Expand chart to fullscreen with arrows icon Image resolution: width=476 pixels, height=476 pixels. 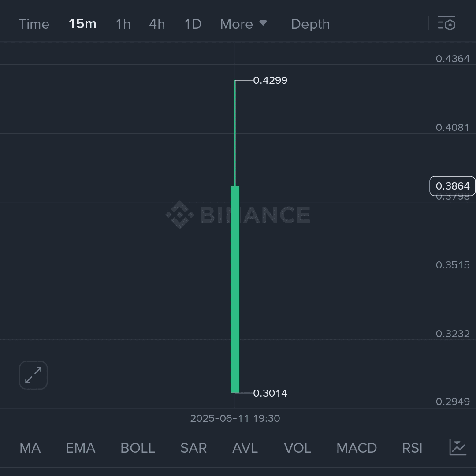[x=33, y=375]
